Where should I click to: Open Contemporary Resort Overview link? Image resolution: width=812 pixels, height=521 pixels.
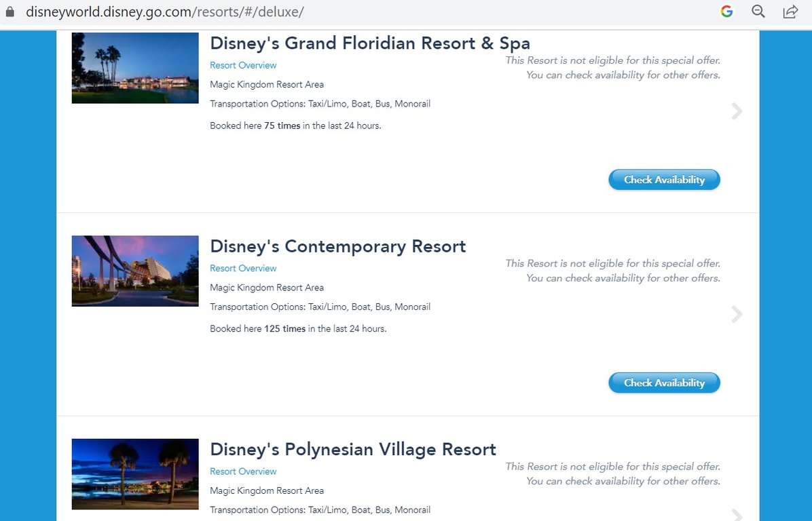tap(243, 268)
